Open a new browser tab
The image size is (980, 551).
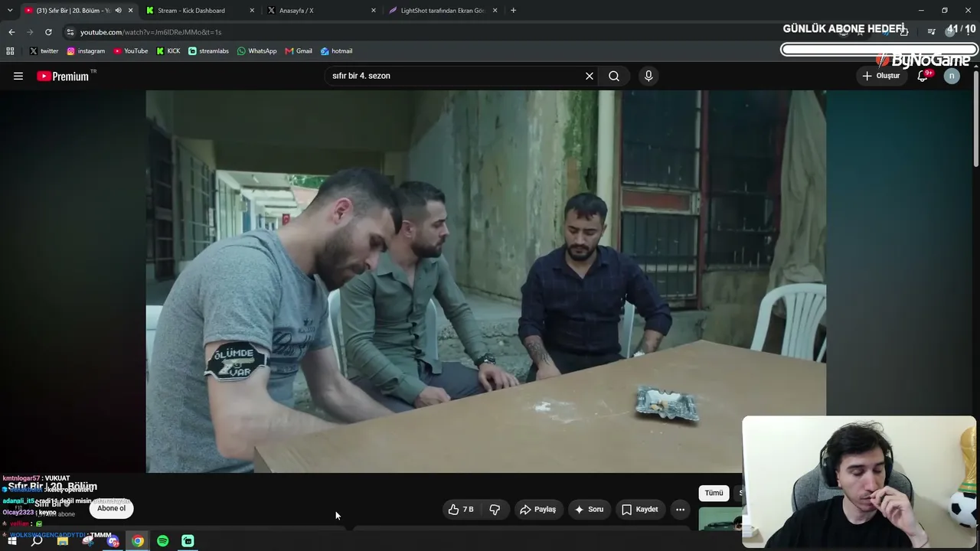(513, 10)
